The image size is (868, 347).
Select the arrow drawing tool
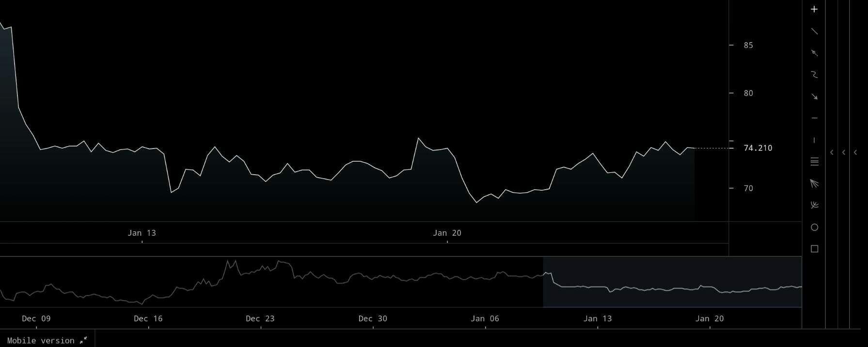(814, 96)
